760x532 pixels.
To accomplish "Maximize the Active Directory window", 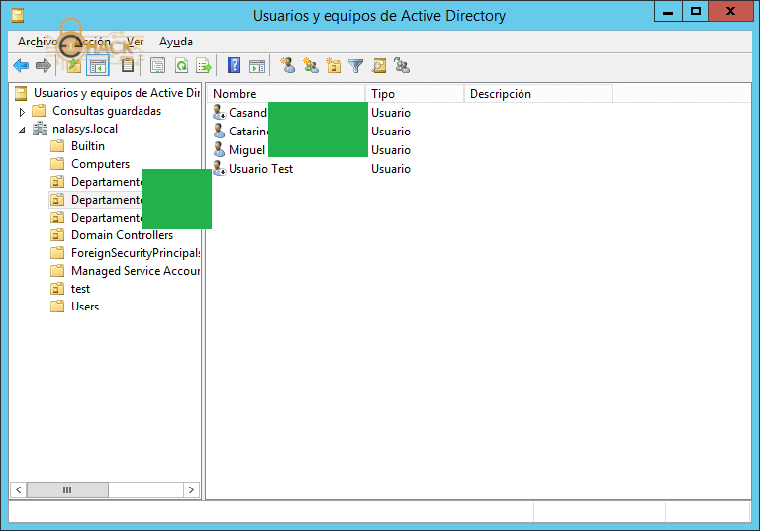I will [x=696, y=11].
